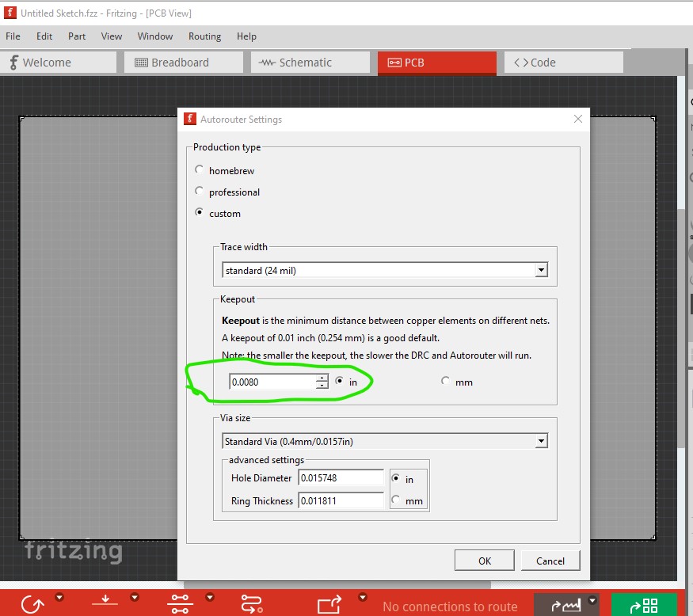The image size is (693, 616).
Task: Click the Fabricate icon in the green button
Action: [644, 606]
